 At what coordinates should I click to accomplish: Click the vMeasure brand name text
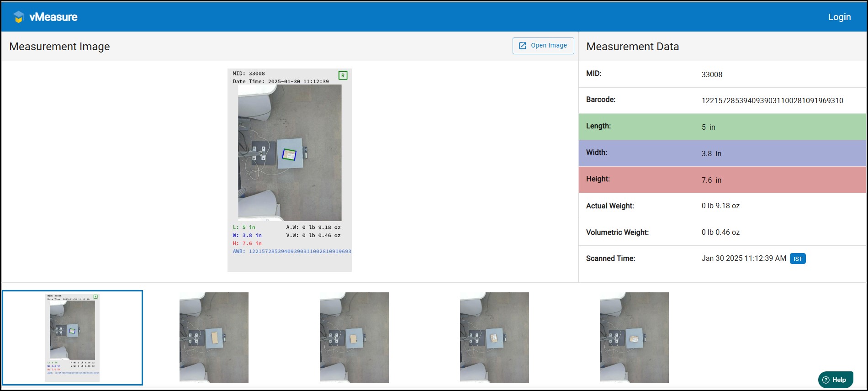tap(53, 17)
